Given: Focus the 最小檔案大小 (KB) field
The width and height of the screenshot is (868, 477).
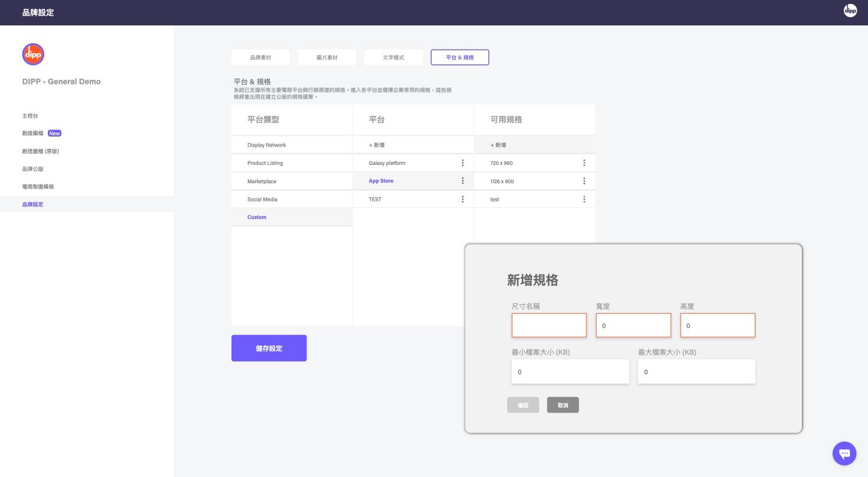Looking at the screenshot, I should point(570,372).
